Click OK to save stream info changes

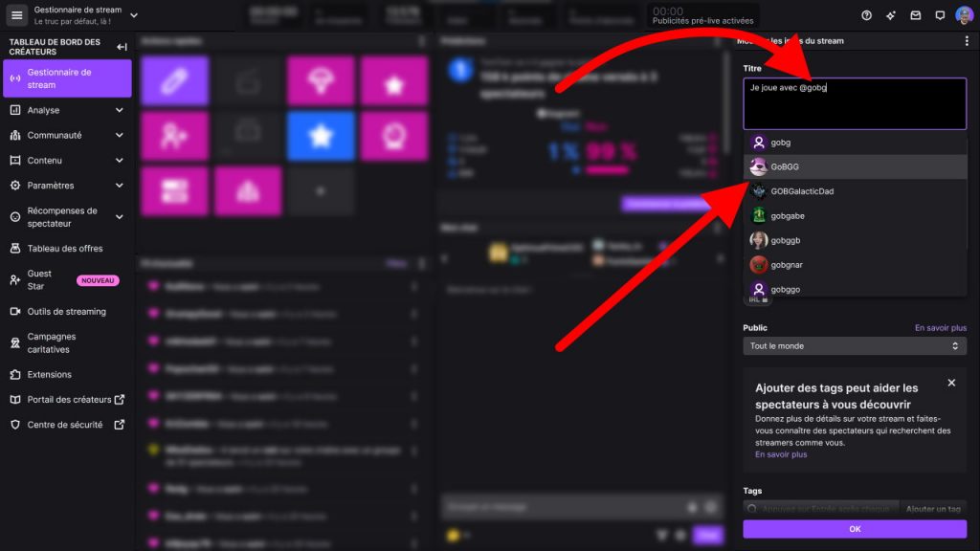click(855, 528)
